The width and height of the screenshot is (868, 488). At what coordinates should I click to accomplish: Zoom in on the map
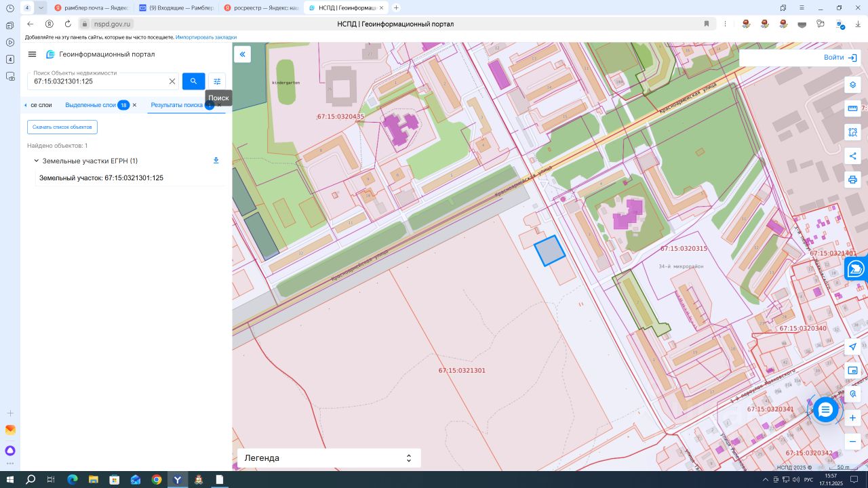[x=852, y=418]
